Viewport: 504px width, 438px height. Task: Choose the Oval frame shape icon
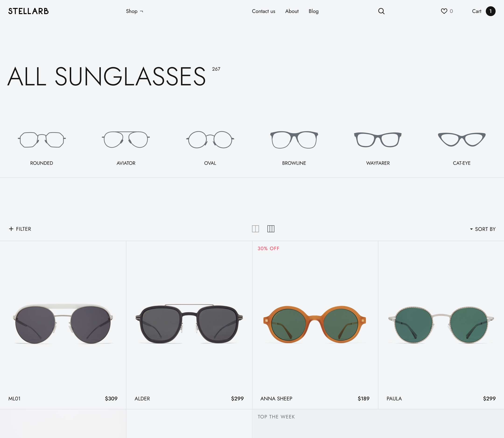(x=210, y=139)
